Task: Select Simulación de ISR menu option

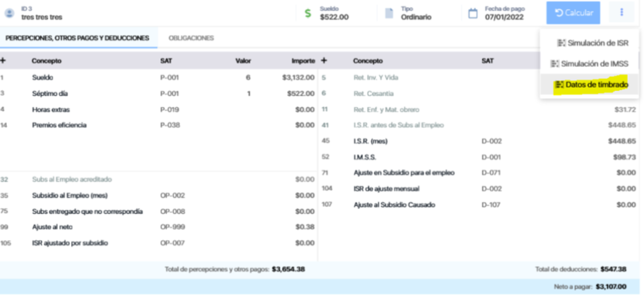Action: 592,43
